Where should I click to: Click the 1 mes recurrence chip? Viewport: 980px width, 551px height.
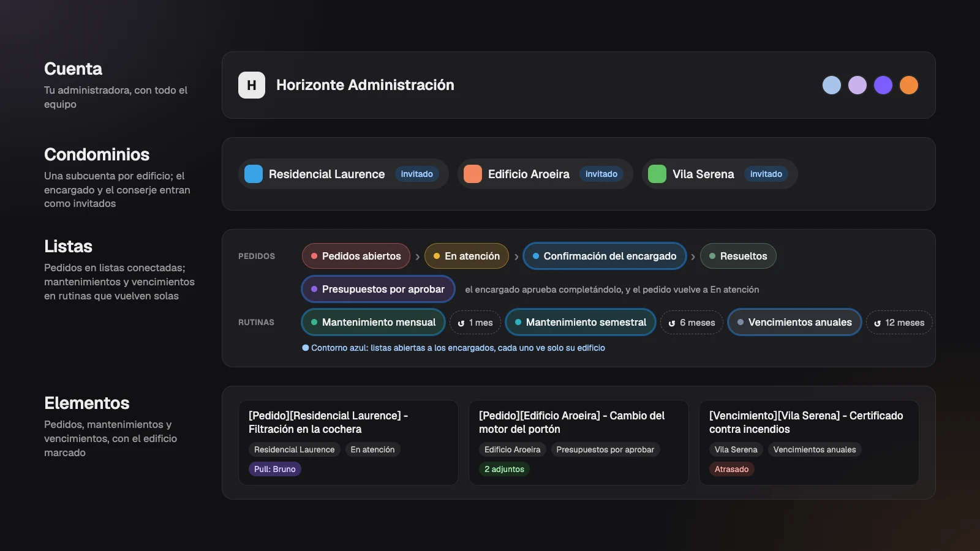coord(475,323)
